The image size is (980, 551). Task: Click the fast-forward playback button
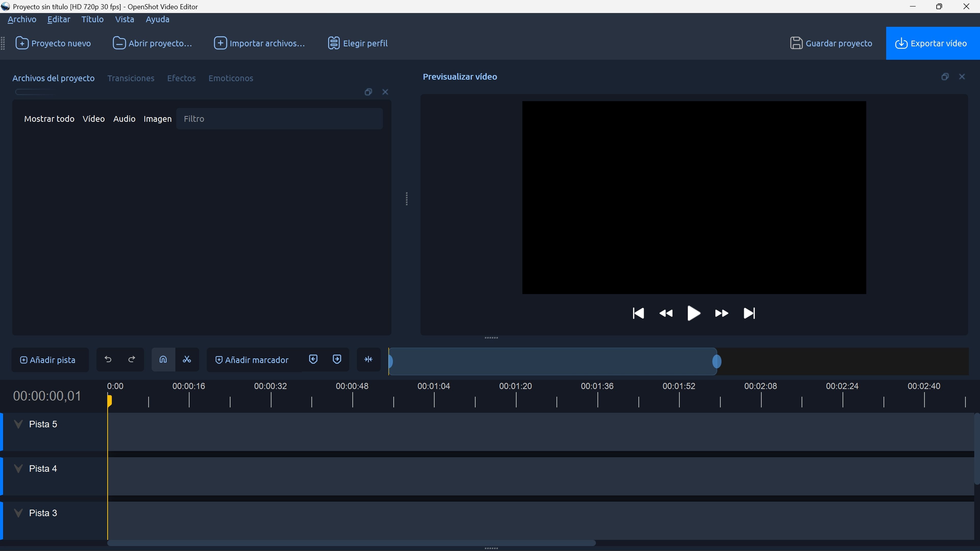point(721,314)
